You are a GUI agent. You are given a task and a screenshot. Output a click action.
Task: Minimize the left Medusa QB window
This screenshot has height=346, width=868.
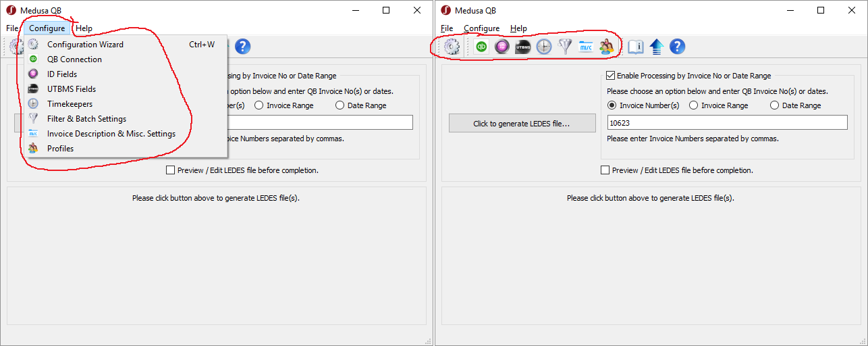pos(355,10)
